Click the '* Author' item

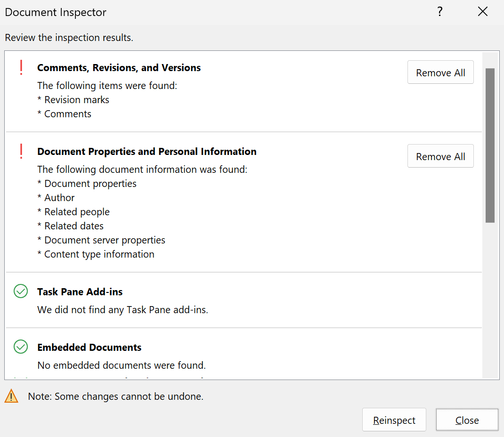[56, 198]
